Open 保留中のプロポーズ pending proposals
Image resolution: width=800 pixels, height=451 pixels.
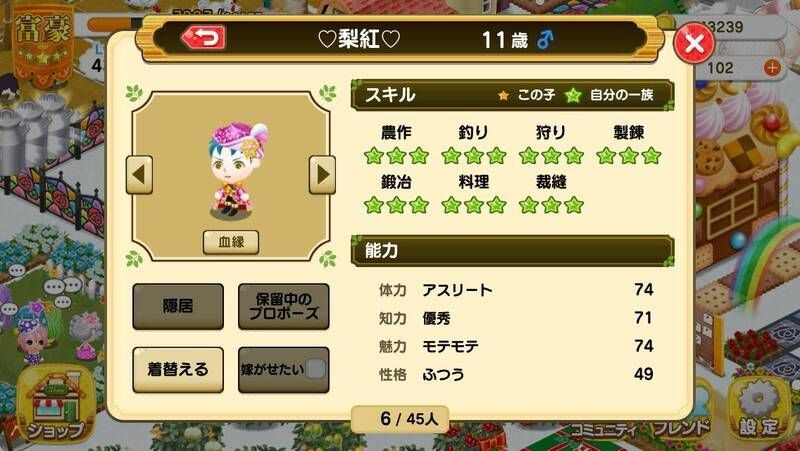(x=284, y=306)
